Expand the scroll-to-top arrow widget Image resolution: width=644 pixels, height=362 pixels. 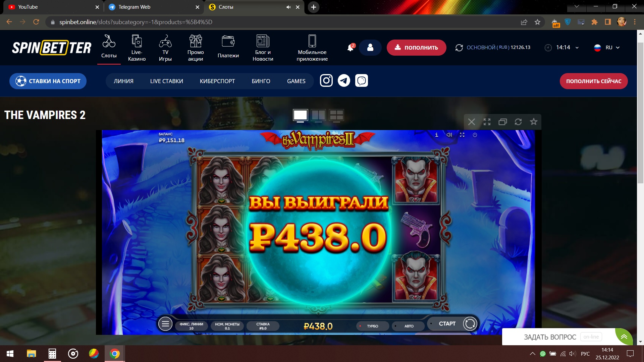(x=624, y=337)
